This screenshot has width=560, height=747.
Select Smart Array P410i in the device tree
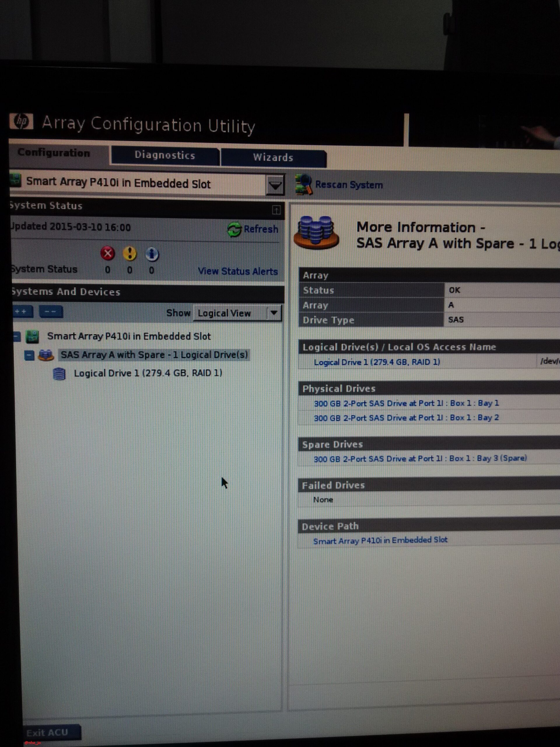(x=129, y=336)
